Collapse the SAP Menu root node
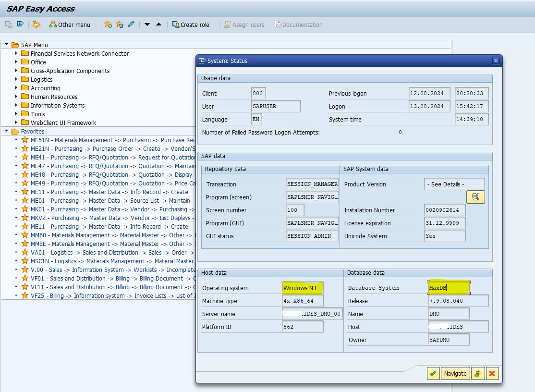Image resolution: width=535 pixels, height=392 pixels. pyautogui.click(x=6, y=45)
